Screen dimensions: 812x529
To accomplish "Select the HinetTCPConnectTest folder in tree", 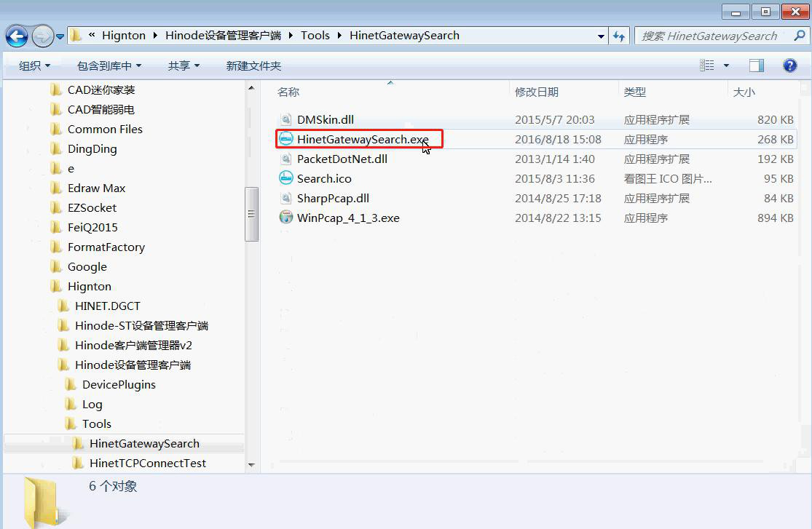I will (x=148, y=464).
